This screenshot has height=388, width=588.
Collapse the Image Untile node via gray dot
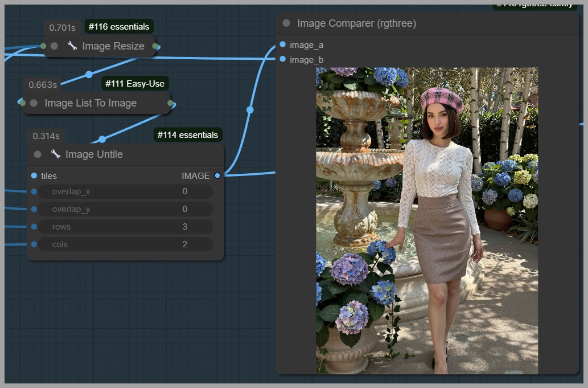(38, 154)
